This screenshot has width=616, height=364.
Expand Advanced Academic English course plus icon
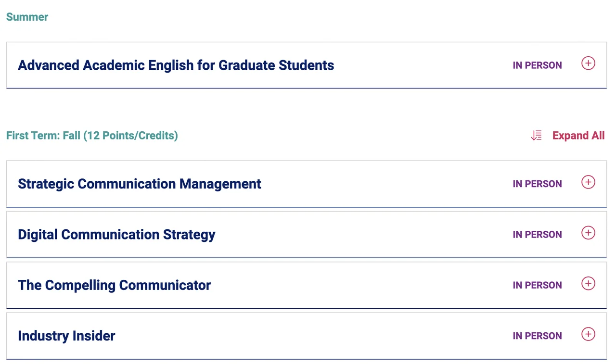588,63
